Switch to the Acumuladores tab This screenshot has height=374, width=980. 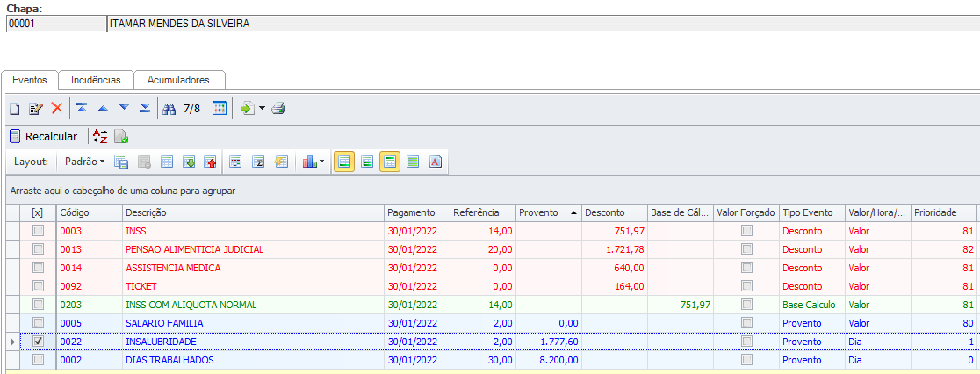point(179,80)
